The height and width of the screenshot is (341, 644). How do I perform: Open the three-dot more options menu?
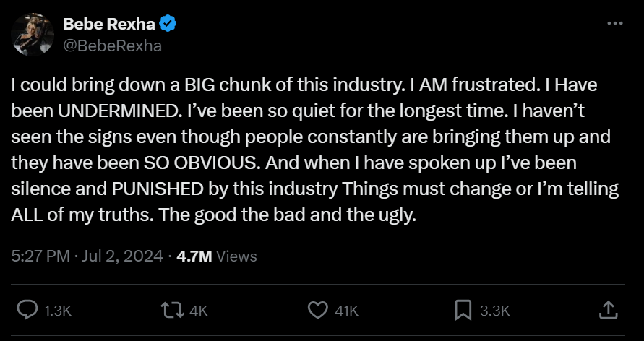[615, 23]
